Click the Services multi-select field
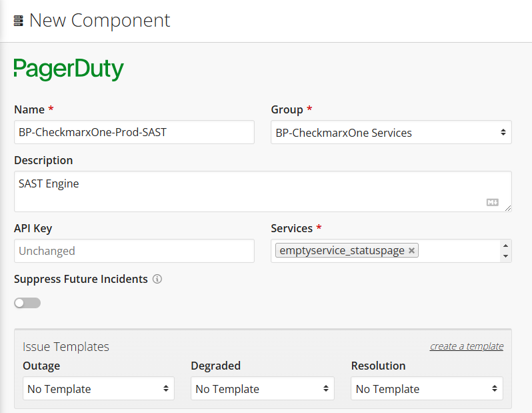 click(391, 251)
